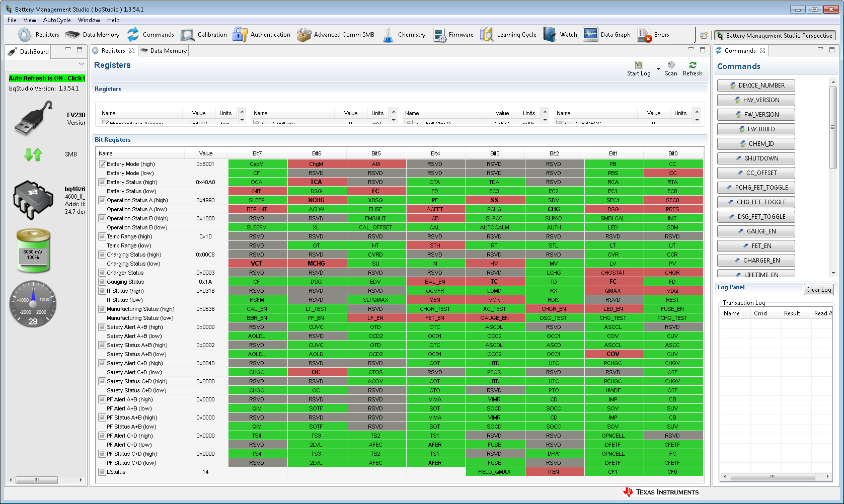Open the Errors tool

coord(653,35)
